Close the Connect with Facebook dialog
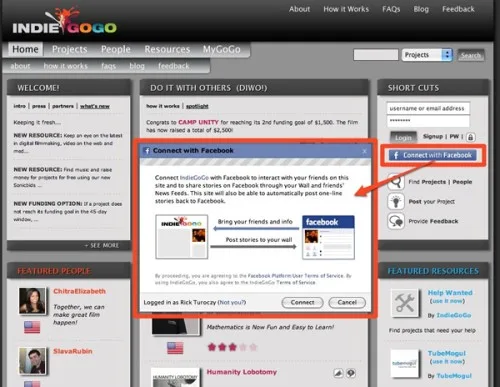Screen dimensions: 500x387 (x=364, y=151)
